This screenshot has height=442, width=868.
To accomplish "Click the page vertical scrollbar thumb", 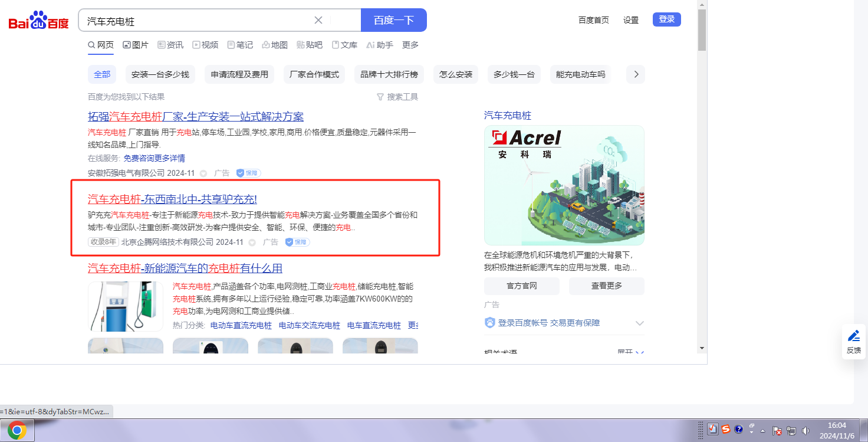I will [x=702, y=30].
